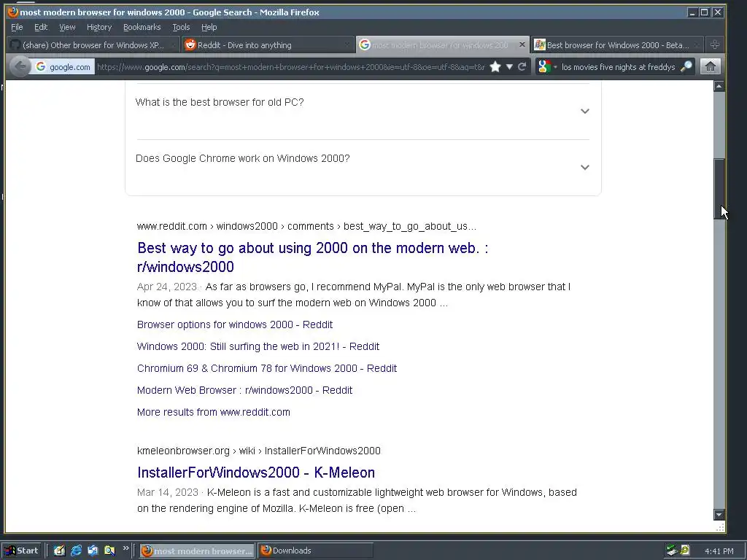Open 'InstallerForWindows2000 - K-Meleon' result
Screen dimensions: 747x560
click(256, 472)
